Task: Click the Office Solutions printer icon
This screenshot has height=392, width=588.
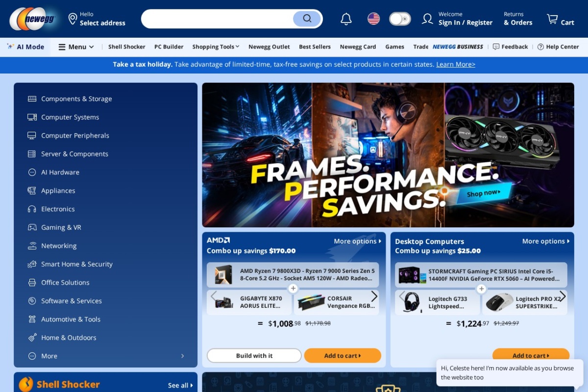Action: [x=32, y=283]
